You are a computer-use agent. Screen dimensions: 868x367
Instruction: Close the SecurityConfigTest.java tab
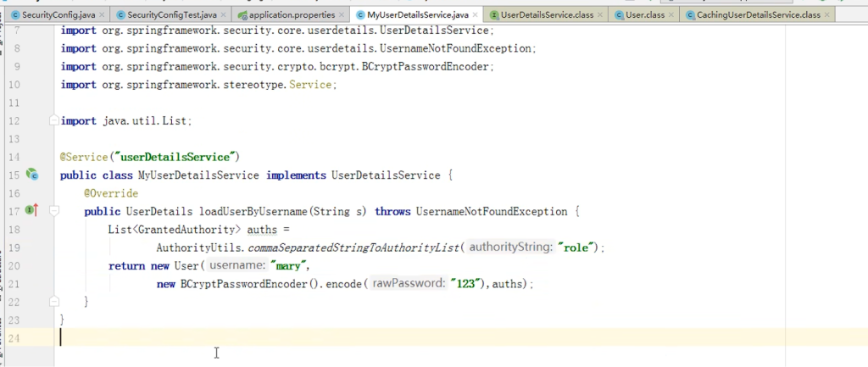[221, 15]
